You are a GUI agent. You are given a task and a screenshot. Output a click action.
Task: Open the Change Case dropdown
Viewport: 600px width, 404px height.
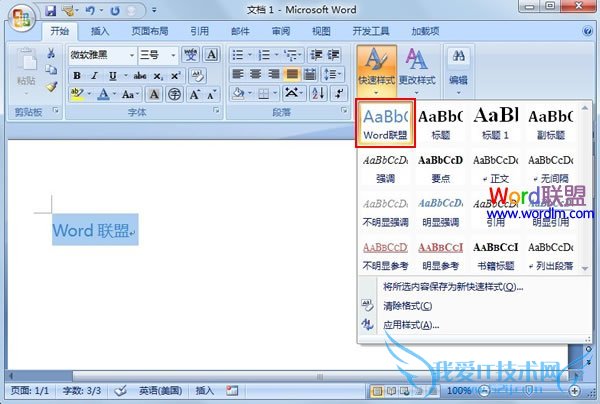point(130,94)
